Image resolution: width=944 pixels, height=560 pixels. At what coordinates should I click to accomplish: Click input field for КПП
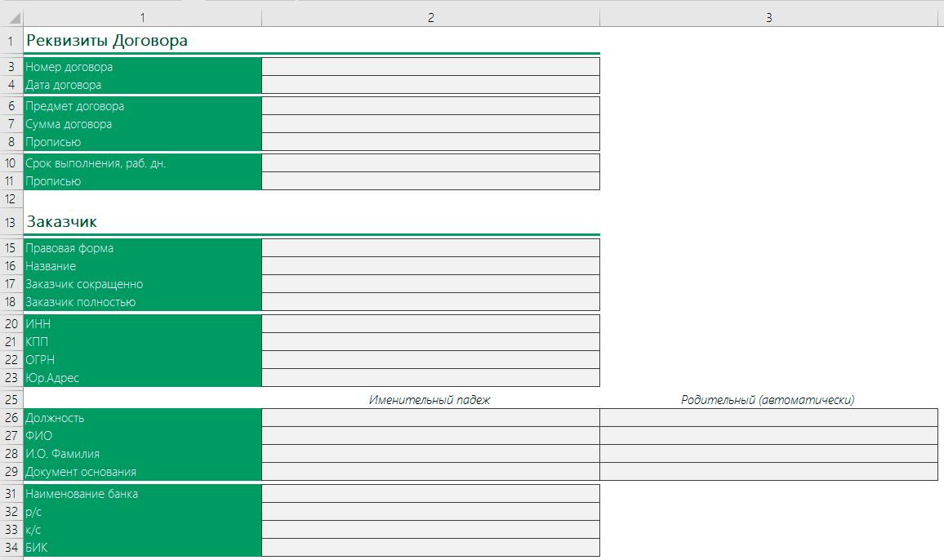click(431, 341)
